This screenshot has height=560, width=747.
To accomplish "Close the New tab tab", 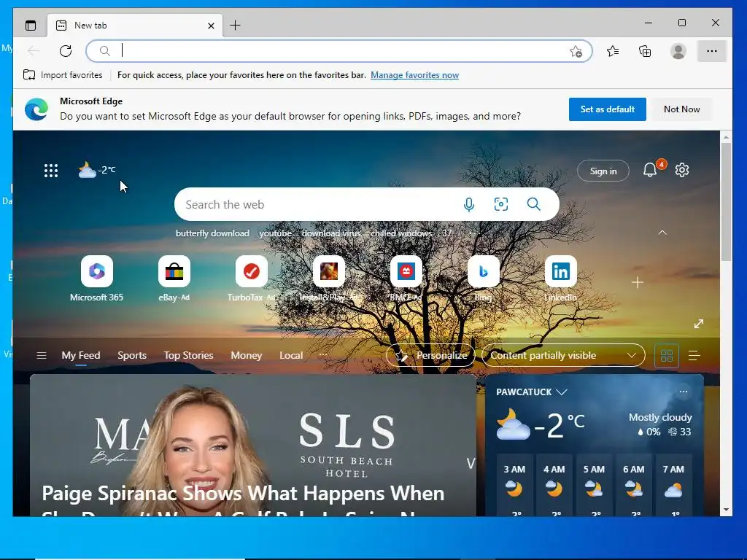I will [x=211, y=26].
